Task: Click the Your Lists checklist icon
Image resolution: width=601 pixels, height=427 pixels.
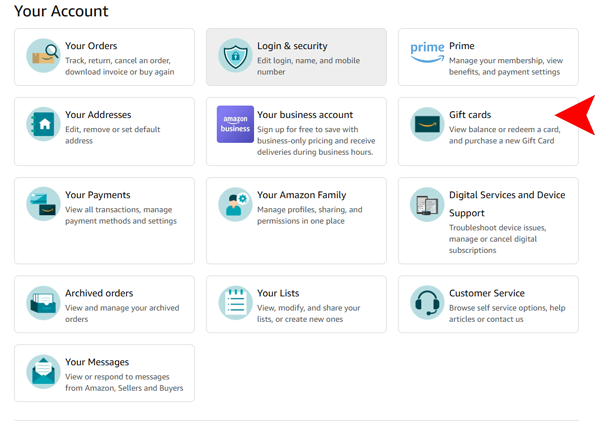Action: click(235, 303)
